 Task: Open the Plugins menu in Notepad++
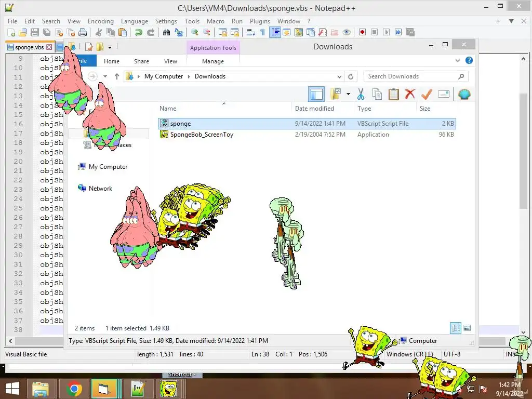pos(260,21)
